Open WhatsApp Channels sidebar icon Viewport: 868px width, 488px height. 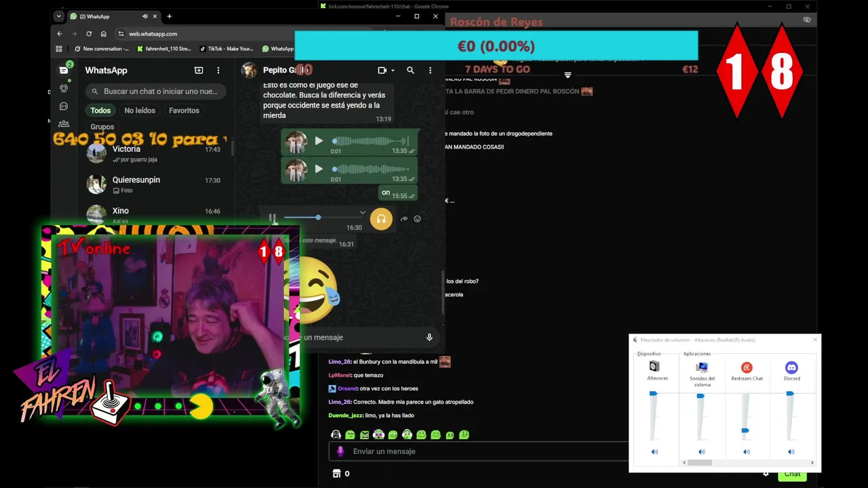pos(64,106)
